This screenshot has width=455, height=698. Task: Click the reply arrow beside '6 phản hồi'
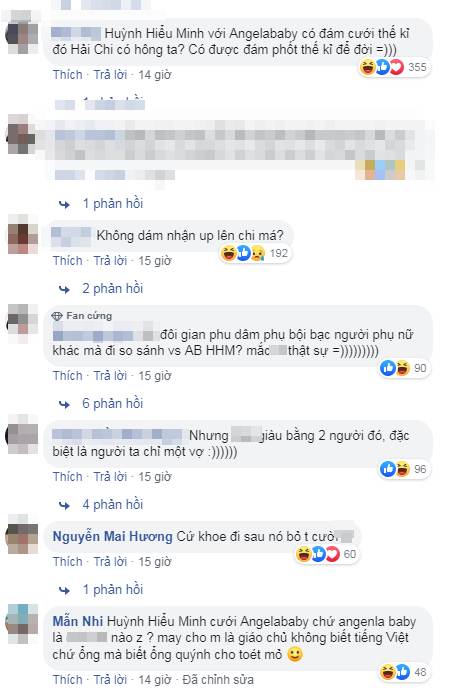tap(65, 404)
